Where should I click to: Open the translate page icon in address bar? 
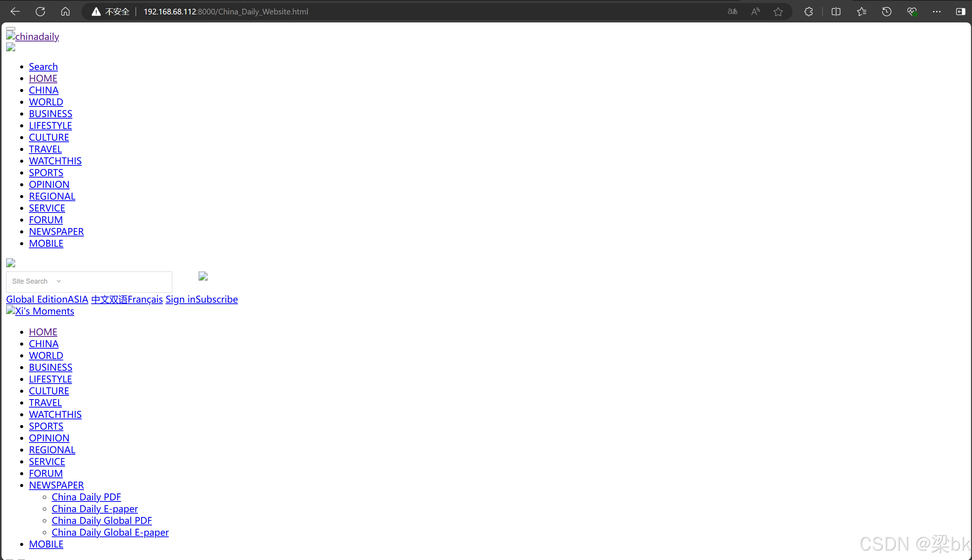[732, 11]
